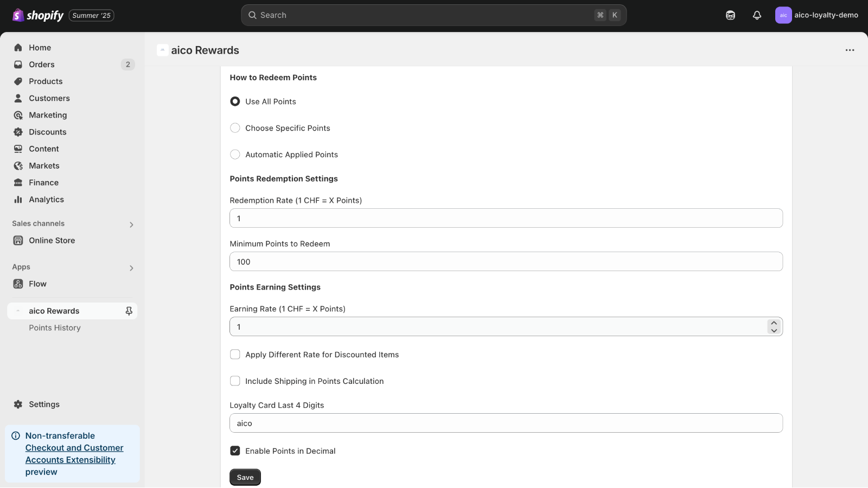Click the Loyalty Card Last 4 Digits field
Viewport: 868px width, 488px height.
506,423
